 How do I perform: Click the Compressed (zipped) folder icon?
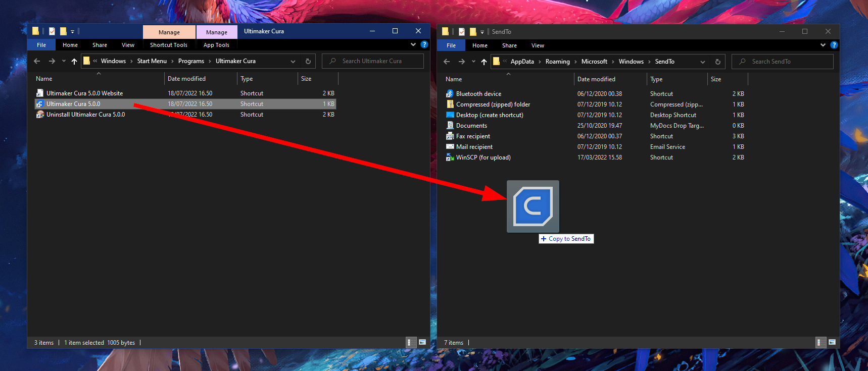point(450,104)
